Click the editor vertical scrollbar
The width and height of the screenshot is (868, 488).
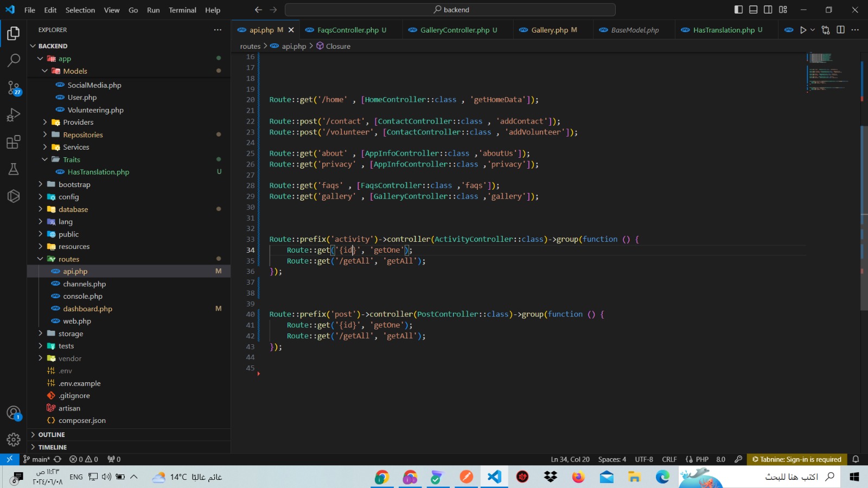tap(864, 217)
